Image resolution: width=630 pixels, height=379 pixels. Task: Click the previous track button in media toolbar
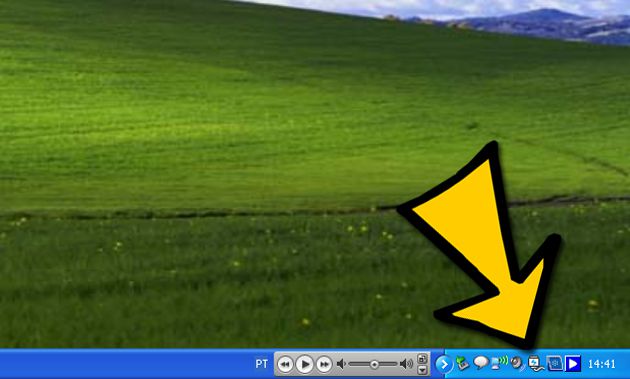pos(285,365)
